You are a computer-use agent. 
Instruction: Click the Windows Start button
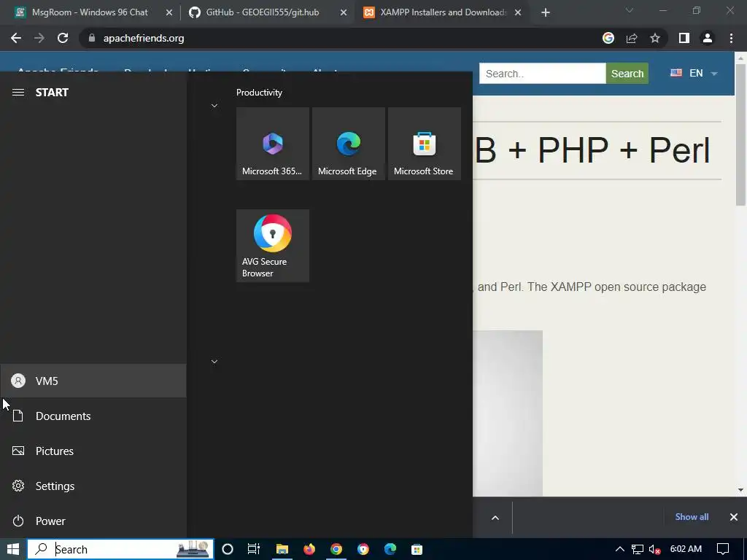click(x=13, y=549)
